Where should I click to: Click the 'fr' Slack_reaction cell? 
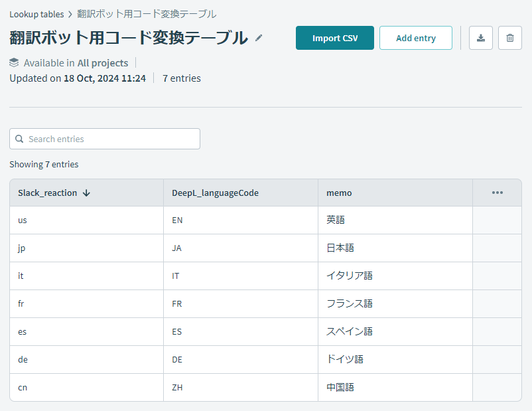[86, 303]
